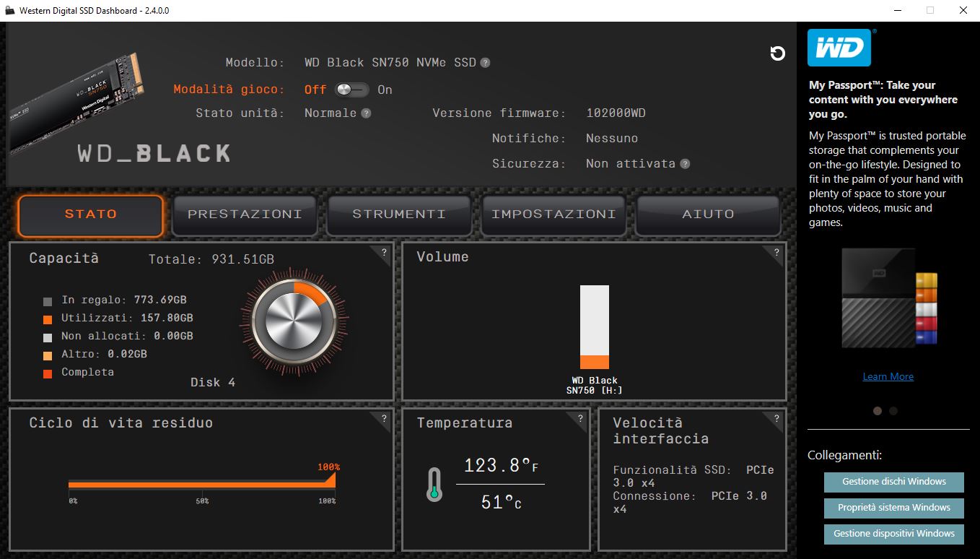Open help corner of Temperatura panel
Image resolution: width=980 pixels, height=559 pixels.
(x=579, y=418)
